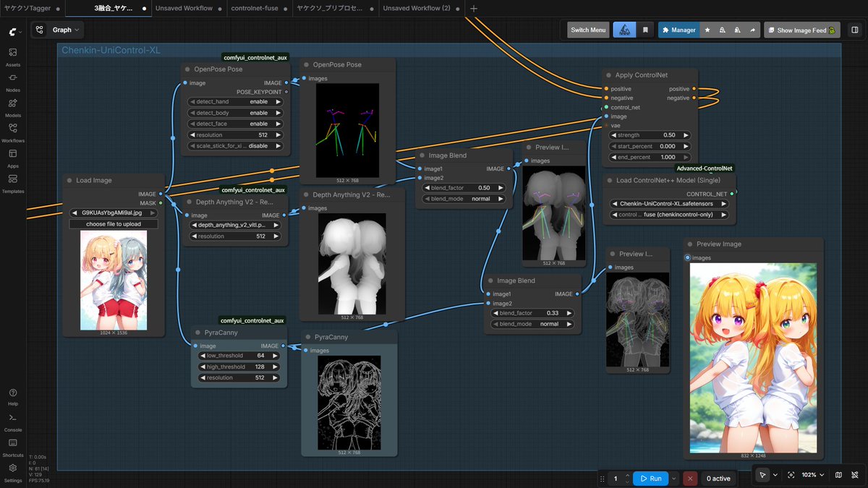Open the Manager button

tap(678, 30)
